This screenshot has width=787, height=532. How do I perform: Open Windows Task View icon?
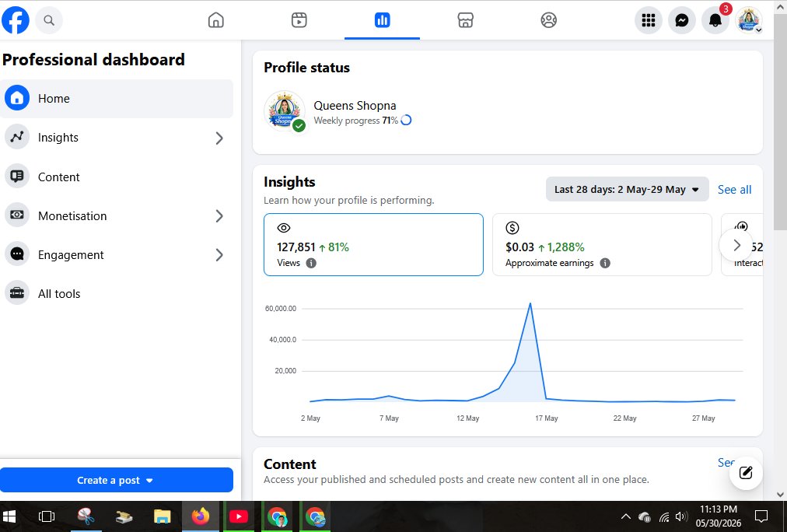[47, 516]
